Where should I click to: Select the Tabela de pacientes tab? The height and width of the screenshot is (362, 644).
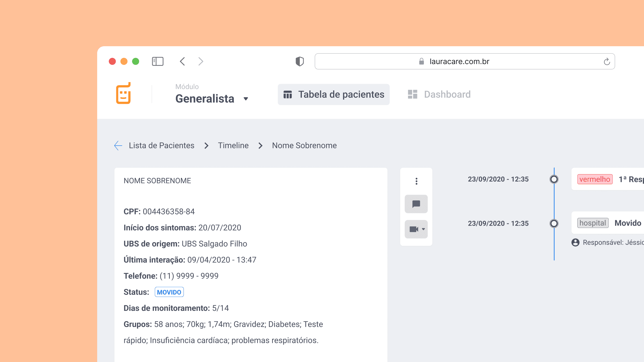(333, 95)
